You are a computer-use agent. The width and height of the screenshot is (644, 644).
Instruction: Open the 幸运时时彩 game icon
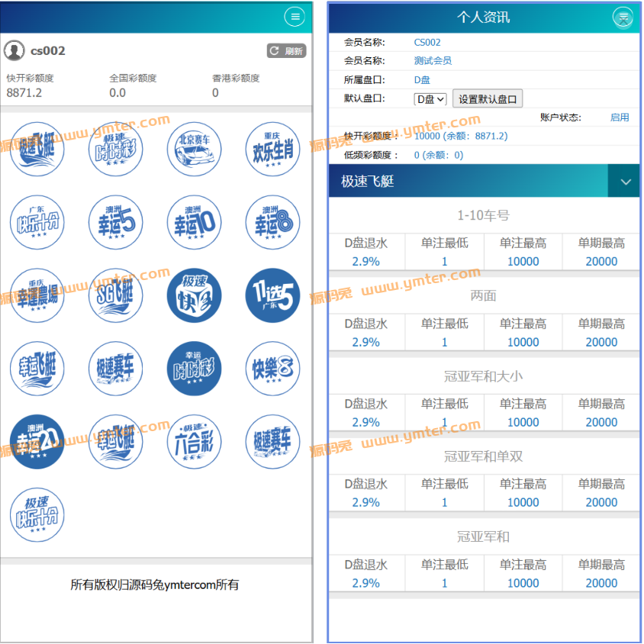[x=194, y=369]
